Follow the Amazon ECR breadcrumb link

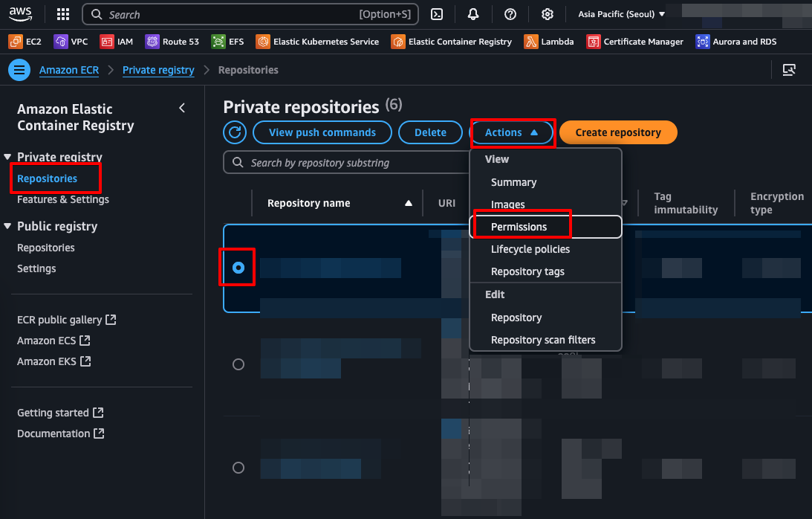tap(69, 70)
